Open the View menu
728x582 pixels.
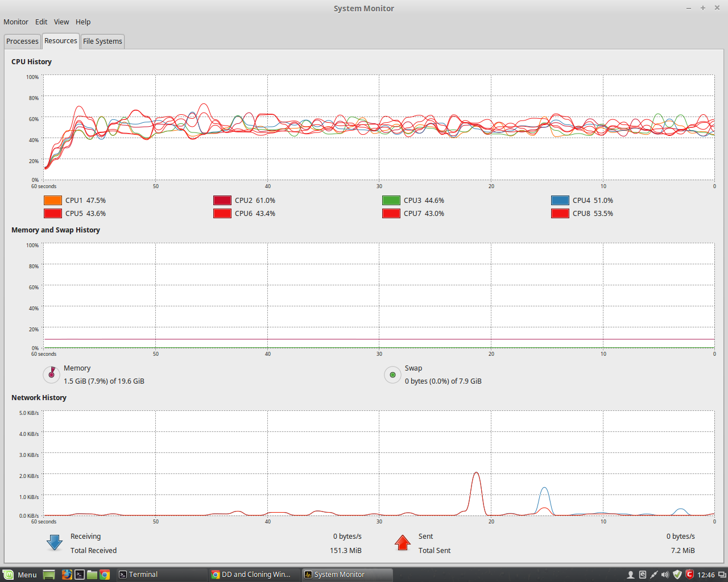pos(61,22)
